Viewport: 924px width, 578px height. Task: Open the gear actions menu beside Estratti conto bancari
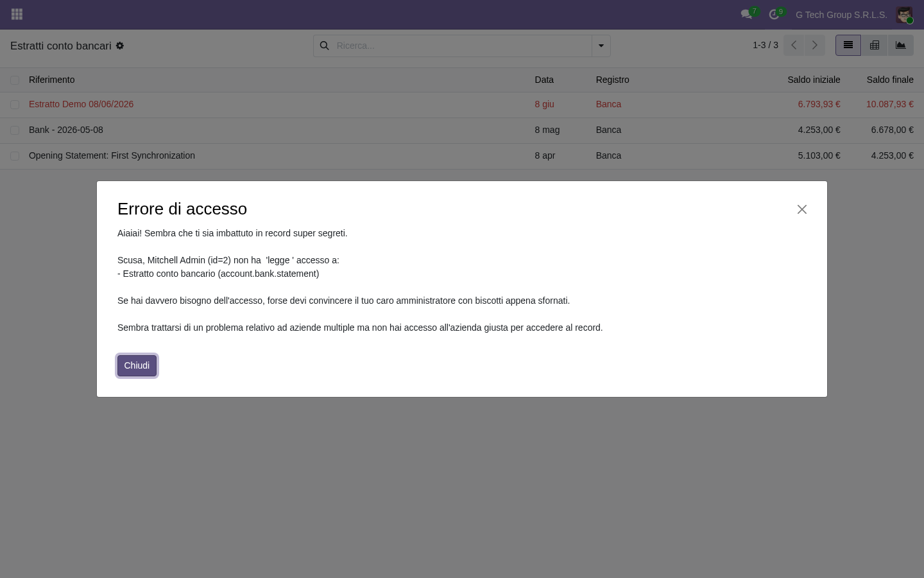(120, 46)
